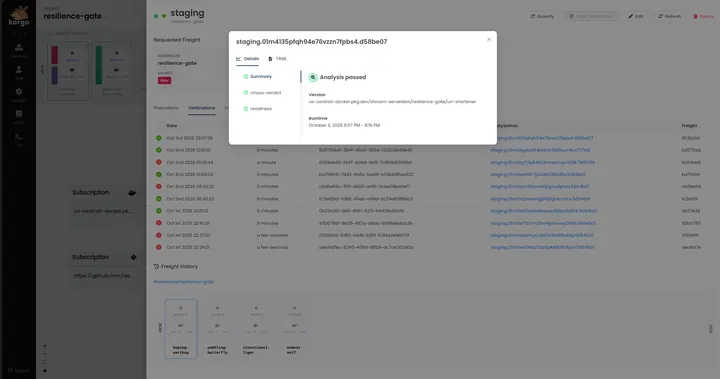
Task: Open the analysis run link in Oct 1st 23:15:12 row
Action: (543, 211)
